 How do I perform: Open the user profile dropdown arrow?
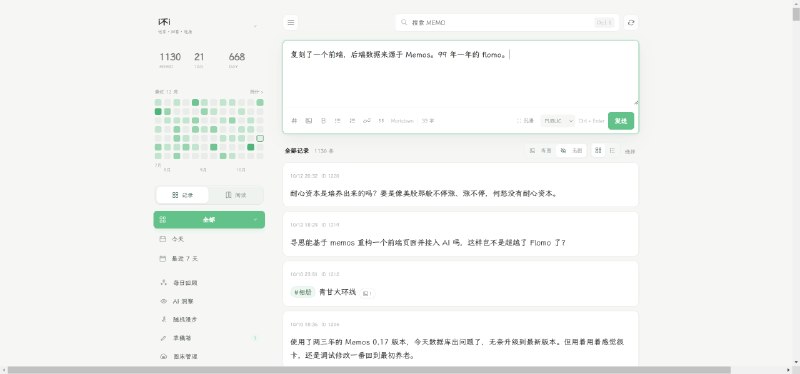coord(255,26)
